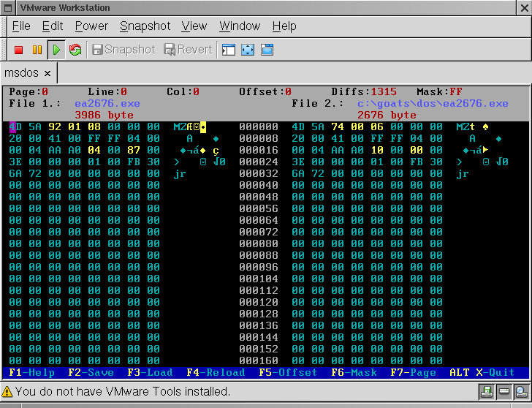This screenshot has height=408, width=532.
Task: Click the orange Suspend pause icon
Action: pyautogui.click(x=37, y=50)
